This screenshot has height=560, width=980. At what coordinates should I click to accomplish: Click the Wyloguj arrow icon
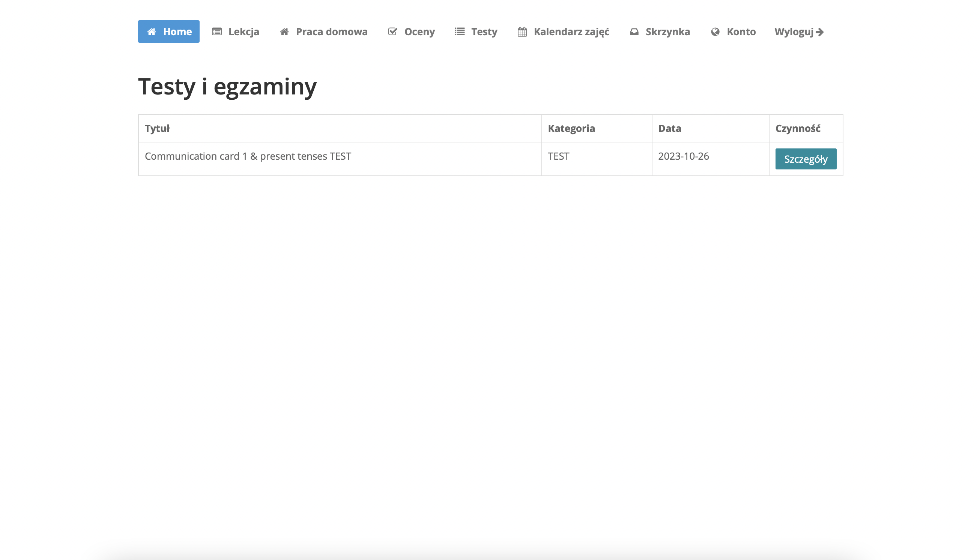[820, 31]
